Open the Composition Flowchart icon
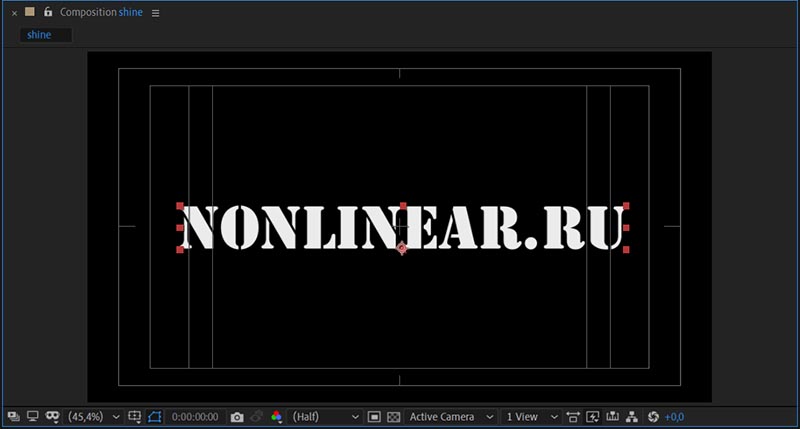800x429 pixels. click(x=632, y=417)
